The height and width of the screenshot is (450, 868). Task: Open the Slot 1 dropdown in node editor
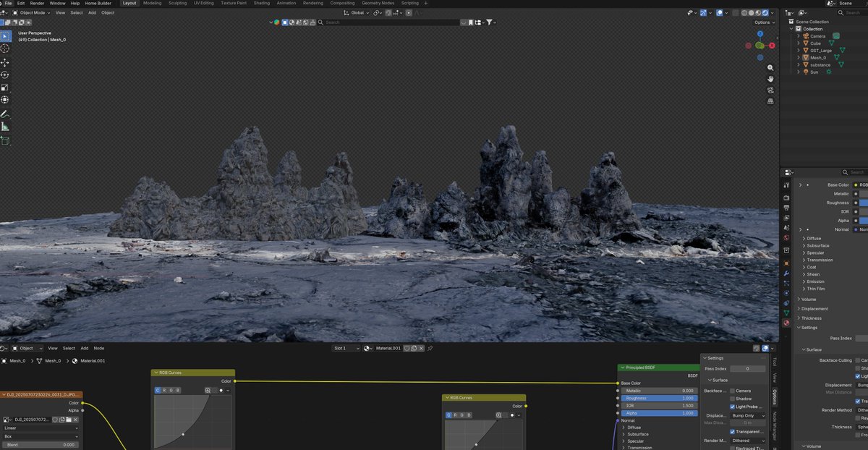coord(346,348)
